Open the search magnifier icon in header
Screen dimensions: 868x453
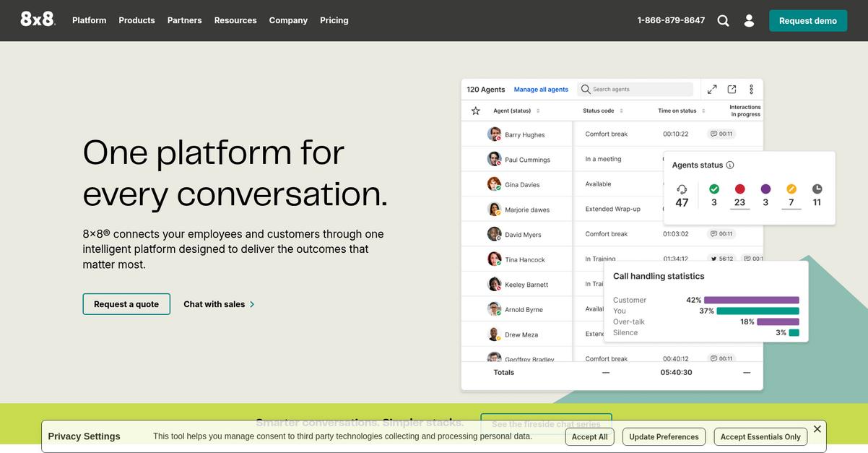(723, 21)
